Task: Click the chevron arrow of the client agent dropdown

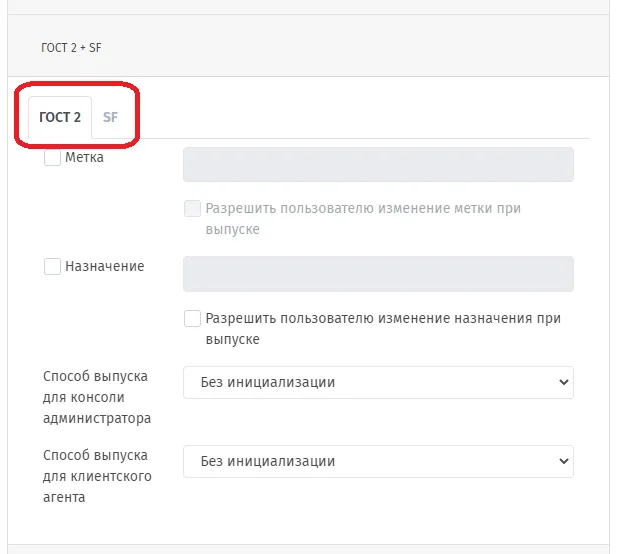Action: coord(563,461)
